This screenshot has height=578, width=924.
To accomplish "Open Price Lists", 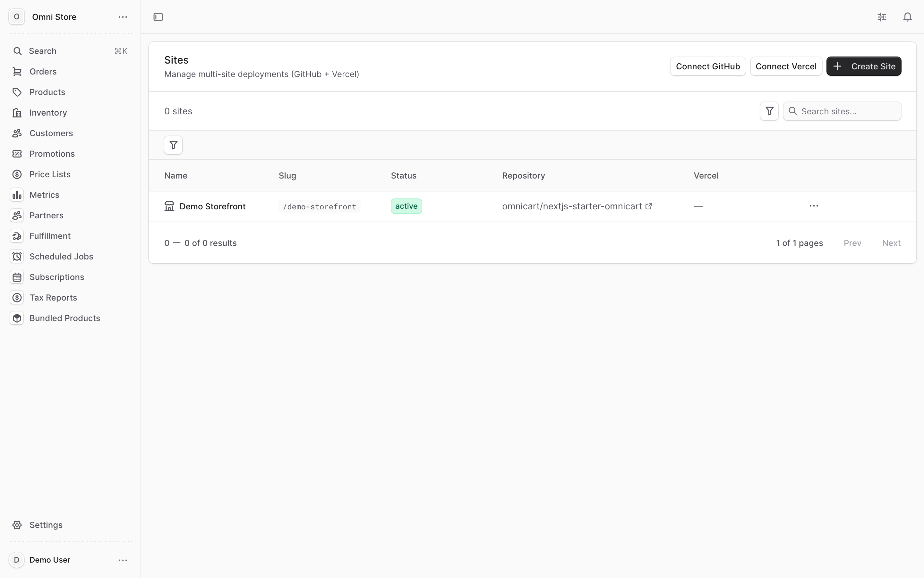I will click(x=70, y=174).
